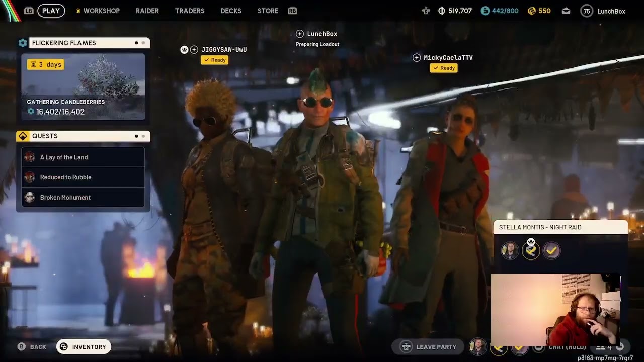Click the LEAVE PARTY button
The width and height of the screenshot is (644, 362).
click(429, 347)
